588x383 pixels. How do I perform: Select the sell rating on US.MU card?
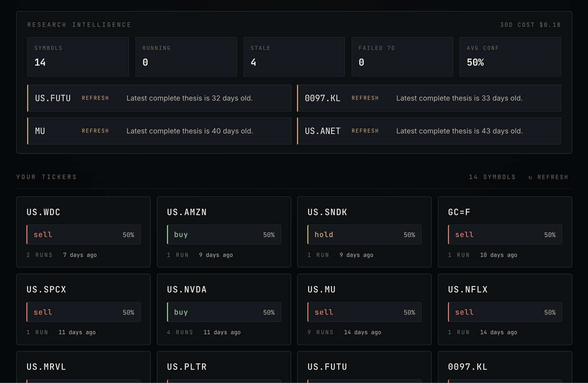pos(364,312)
